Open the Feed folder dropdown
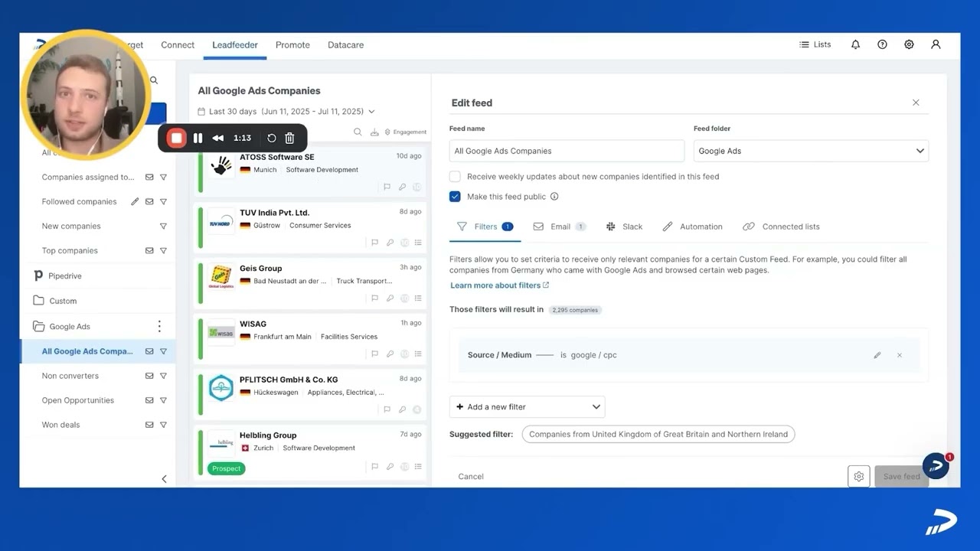Screen dimensions: 980x551 pos(811,151)
